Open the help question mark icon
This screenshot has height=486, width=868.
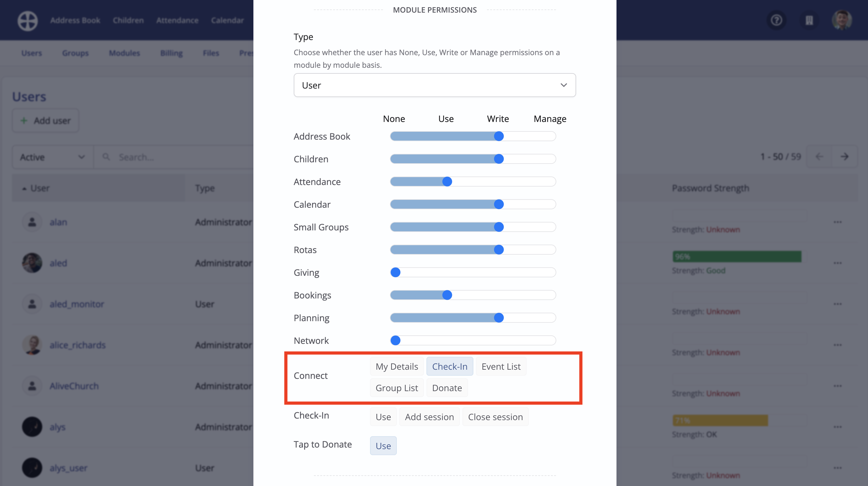click(776, 20)
